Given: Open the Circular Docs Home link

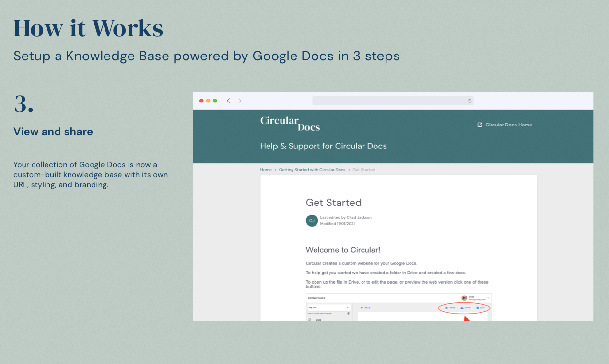Looking at the screenshot, I should tap(504, 125).
